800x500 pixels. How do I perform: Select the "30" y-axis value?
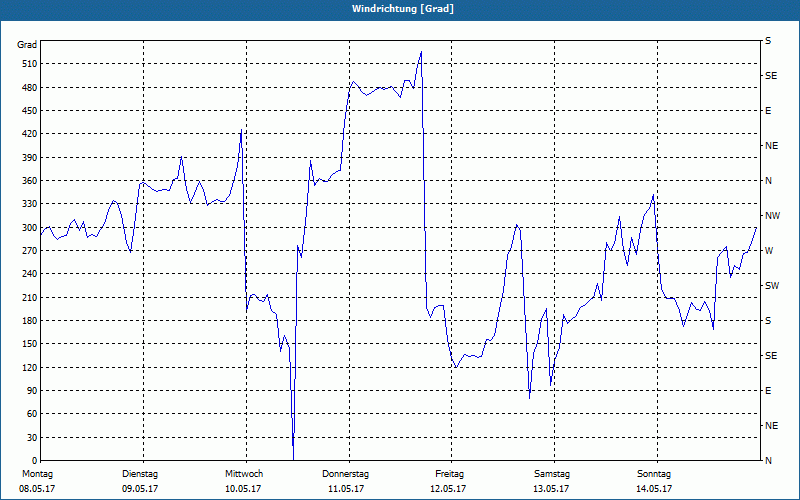pos(32,438)
